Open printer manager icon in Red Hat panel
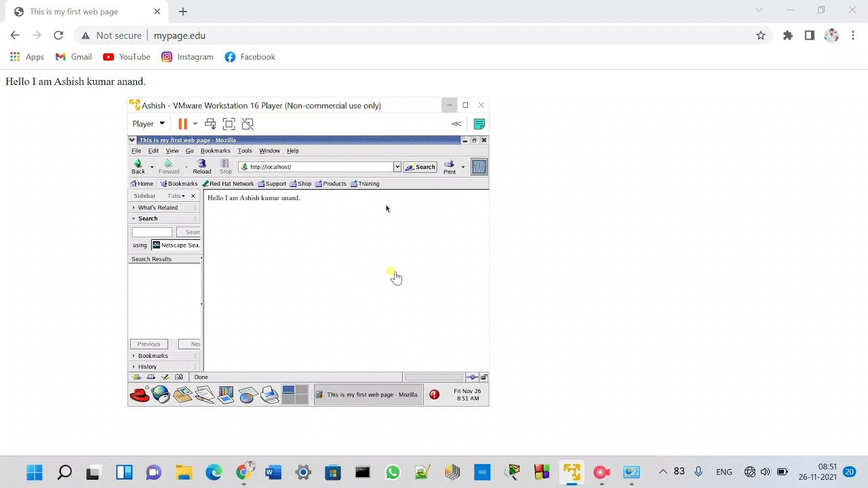This screenshot has height=488, width=868. (x=269, y=394)
